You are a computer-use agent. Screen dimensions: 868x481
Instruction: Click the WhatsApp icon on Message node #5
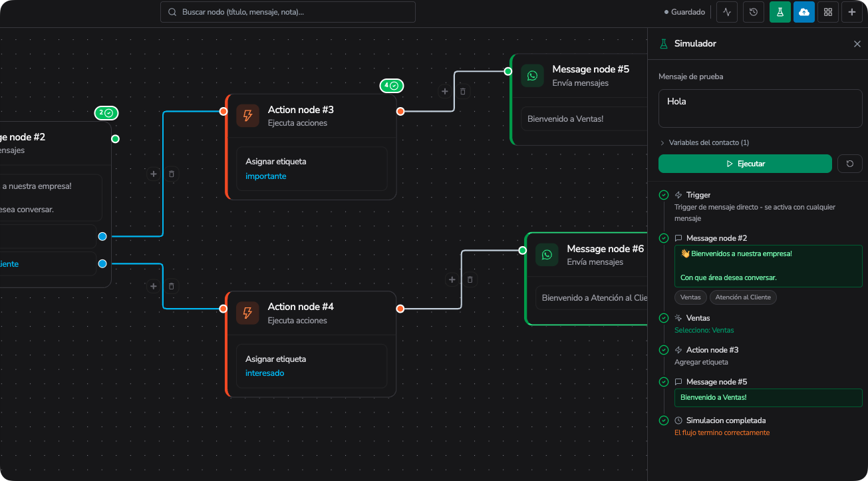point(532,75)
